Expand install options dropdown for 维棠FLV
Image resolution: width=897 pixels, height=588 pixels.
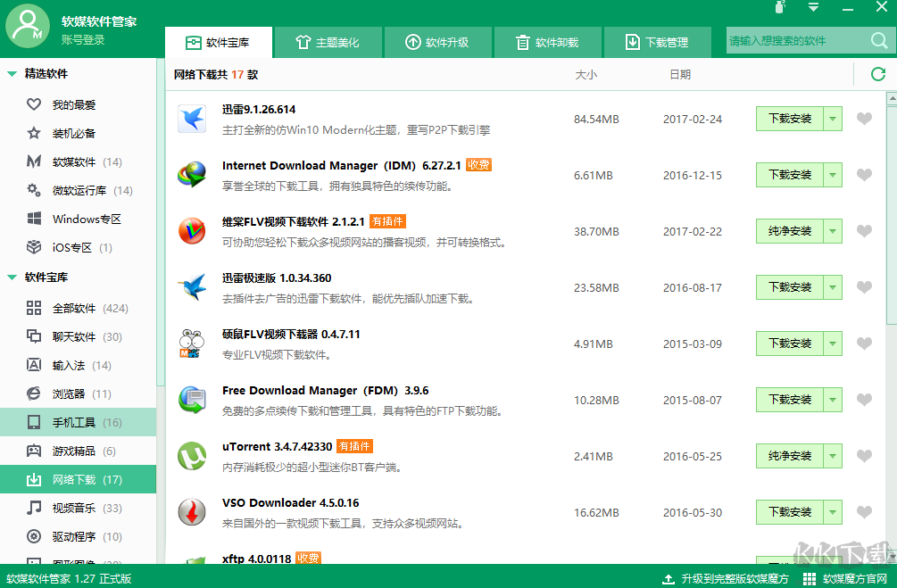coord(833,231)
